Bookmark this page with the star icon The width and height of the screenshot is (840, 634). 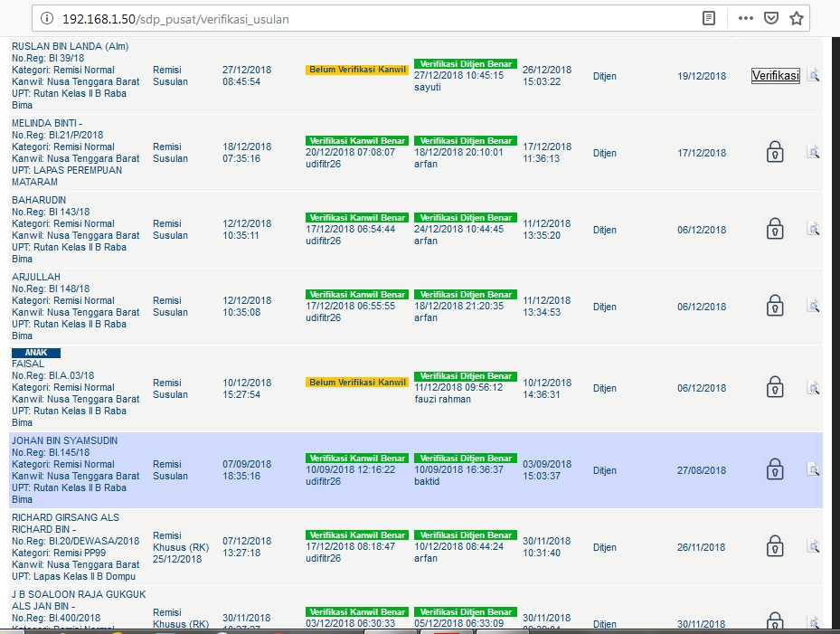pyautogui.click(x=797, y=18)
